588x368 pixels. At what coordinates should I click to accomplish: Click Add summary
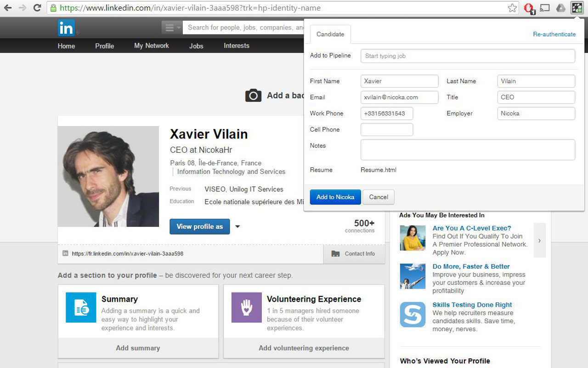click(x=138, y=348)
